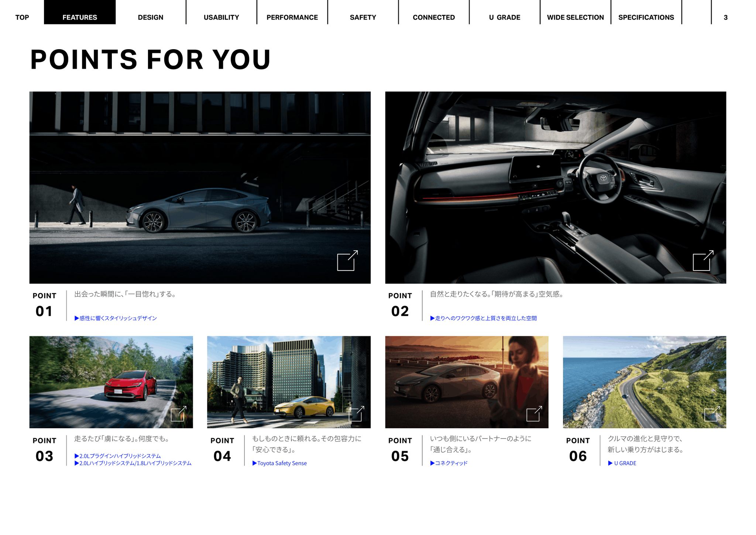756x535 pixels.
Task: Click the expand icon on the sunset woman photo
Action: (x=534, y=413)
